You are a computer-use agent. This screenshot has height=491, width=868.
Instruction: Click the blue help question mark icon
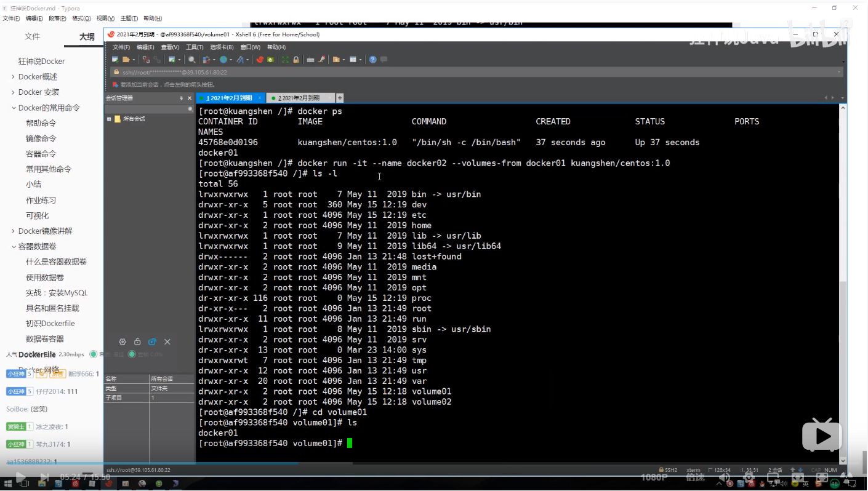click(372, 60)
